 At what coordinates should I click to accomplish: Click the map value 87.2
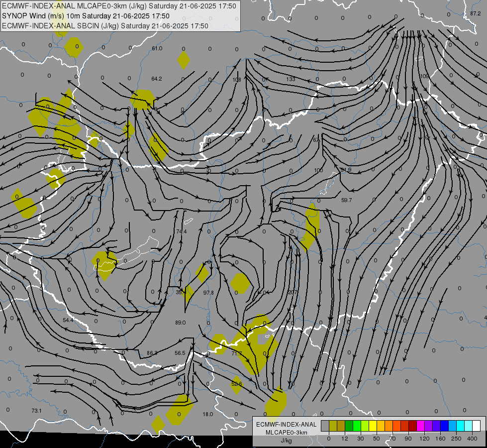(x=475, y=13)
